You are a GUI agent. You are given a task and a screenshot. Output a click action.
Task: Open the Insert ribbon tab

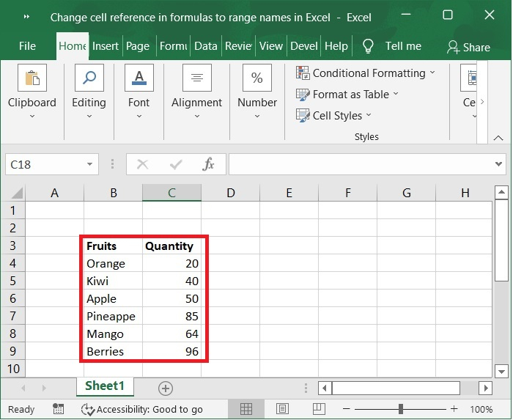click(x=106, y=46)
